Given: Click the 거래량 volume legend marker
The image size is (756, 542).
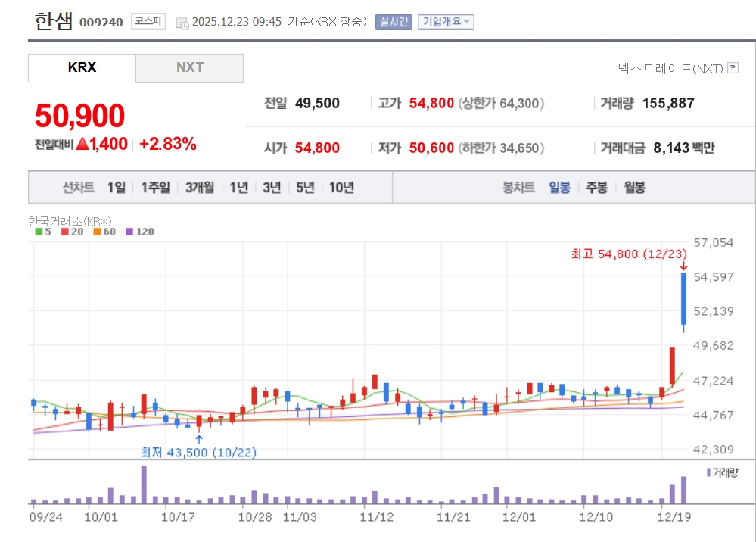Looking at the screenshot, I should click(722, 472).
